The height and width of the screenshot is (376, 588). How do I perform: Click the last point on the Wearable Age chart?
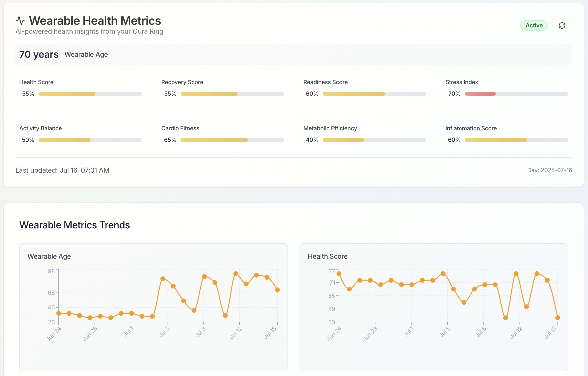coord(277,290)
